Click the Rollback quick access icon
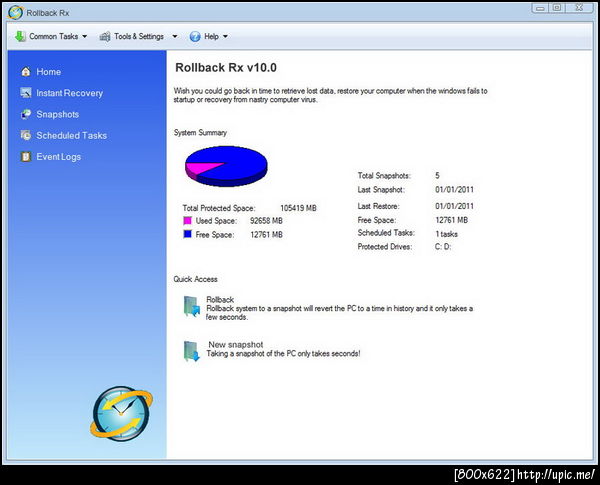 (191, 306)
